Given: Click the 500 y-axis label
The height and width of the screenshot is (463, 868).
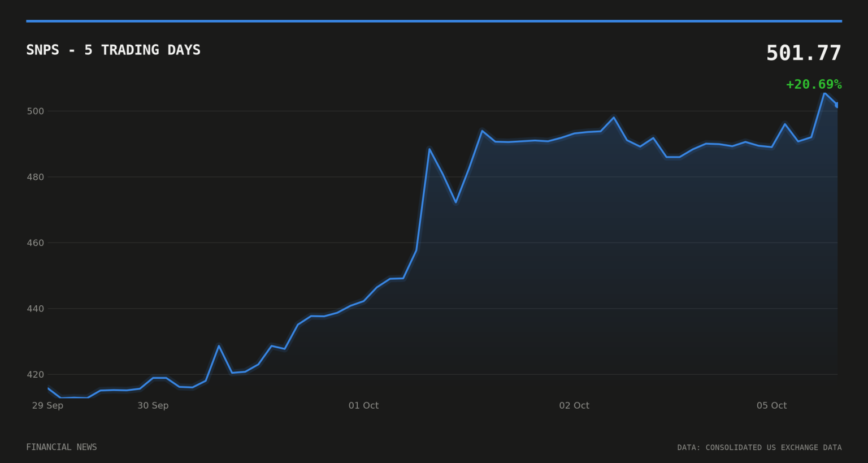Looking at the screenshot, I should click(35, 111).
